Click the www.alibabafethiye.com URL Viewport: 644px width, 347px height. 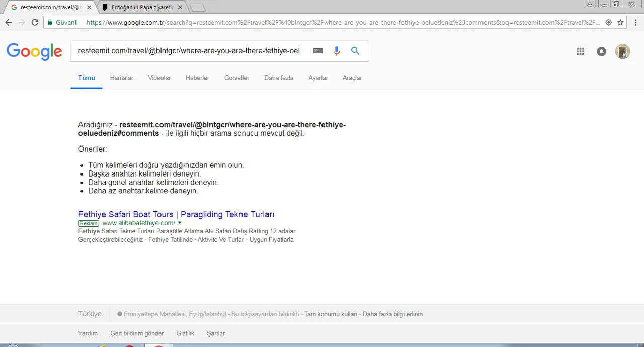[x=139, y=223]
